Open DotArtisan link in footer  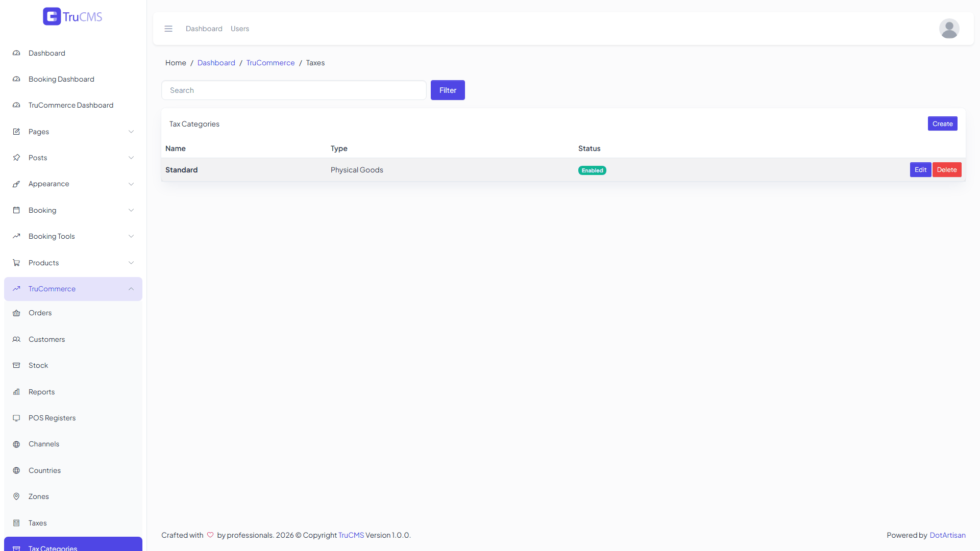click(x=947, y=535)
